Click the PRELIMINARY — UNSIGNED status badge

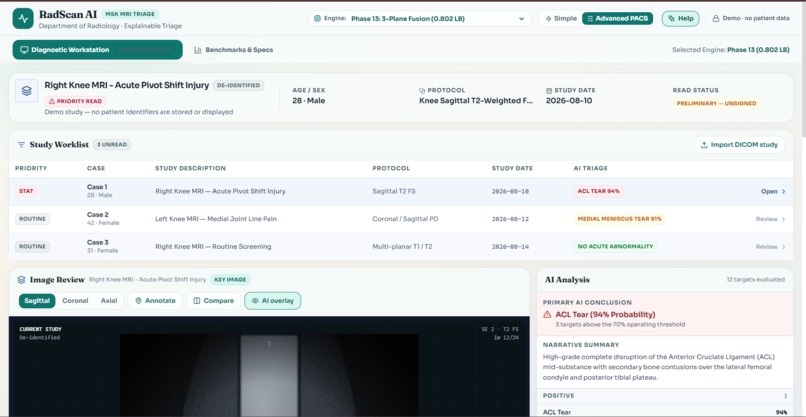tap(716, 103)
